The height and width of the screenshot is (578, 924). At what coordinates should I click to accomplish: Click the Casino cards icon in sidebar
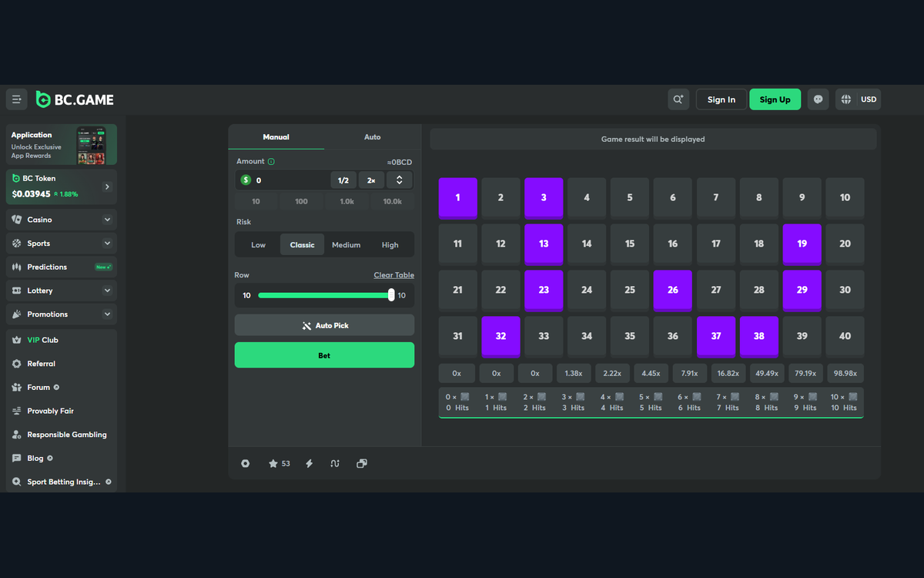click(17, 220)
